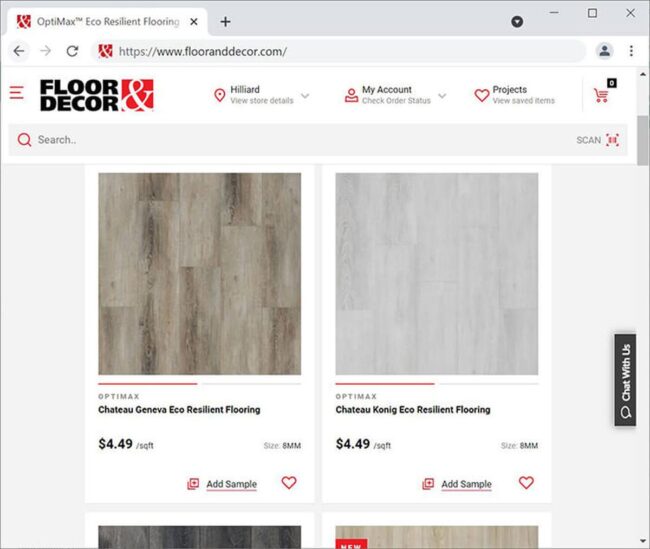Click Size 8MM text for Chateau Geneva
Image resolution: width=650 pixels, height=549 pixels.
click(282, 446)
